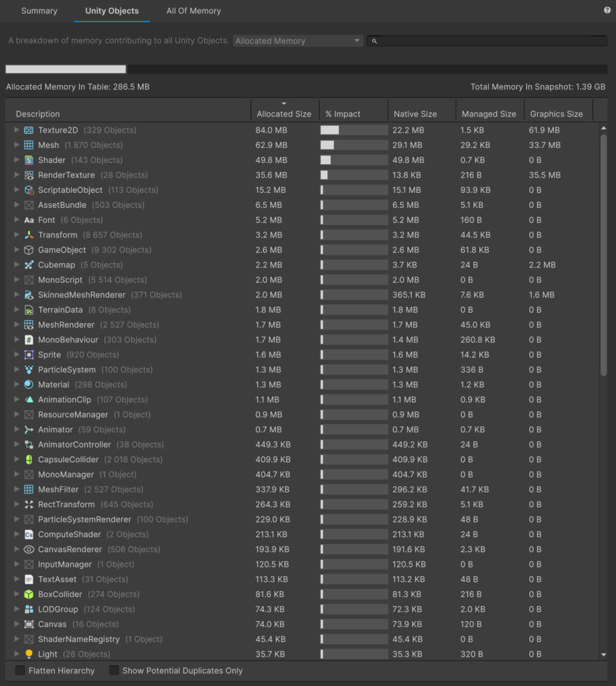The width and height of the screenshot is (616, 686).
Task: Click the MeshRenderer icon
Action: (x=29, y=325)
